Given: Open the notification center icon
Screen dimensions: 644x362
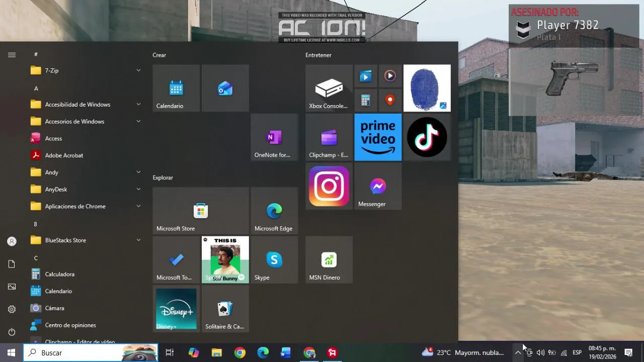Looking at the screenshot, I should point(628,353).
